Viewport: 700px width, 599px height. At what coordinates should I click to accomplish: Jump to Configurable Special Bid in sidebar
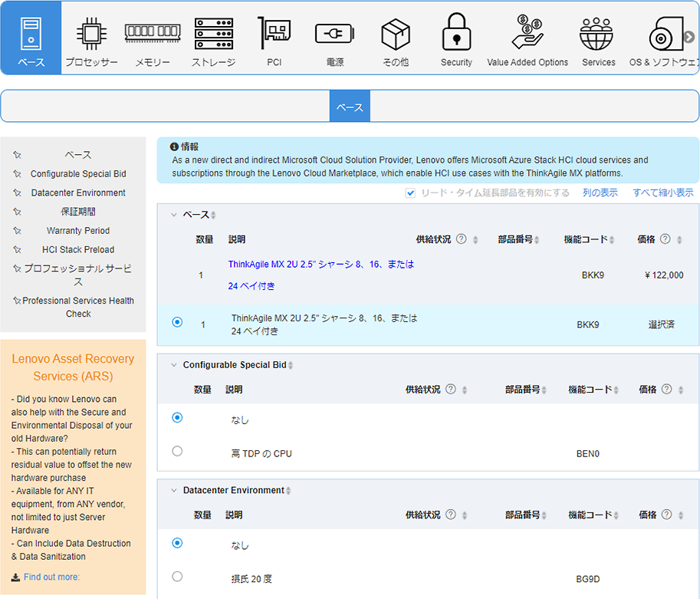[78, 174]
